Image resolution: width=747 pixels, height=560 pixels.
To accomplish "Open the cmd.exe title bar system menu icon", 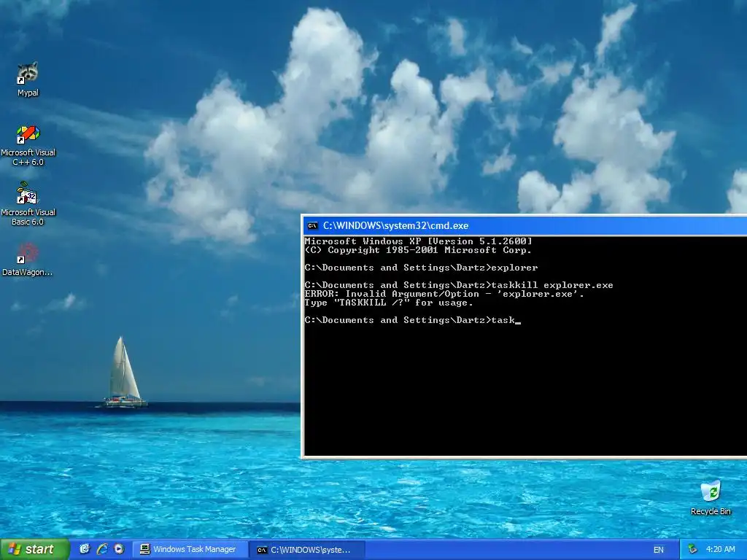I will pyautogui.click(x=312, y=226).
